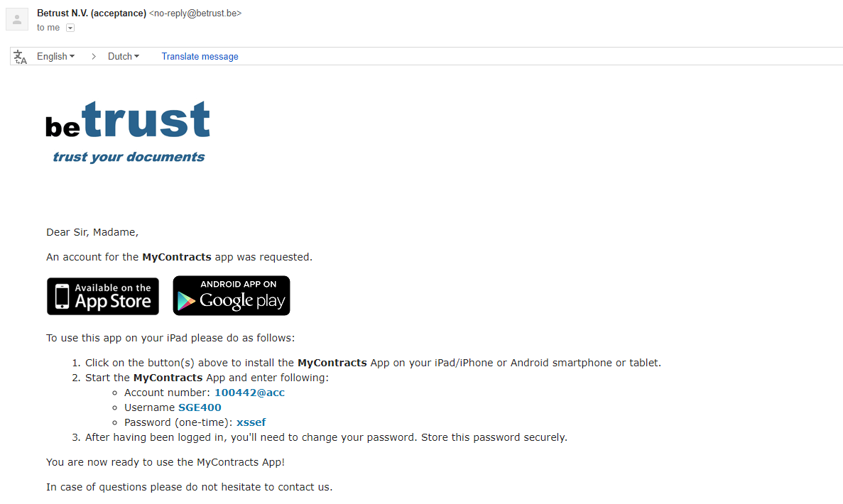The image size is (843, 504).
Task: Click the account number 100442@acc
Action: [x=249, y=393]
